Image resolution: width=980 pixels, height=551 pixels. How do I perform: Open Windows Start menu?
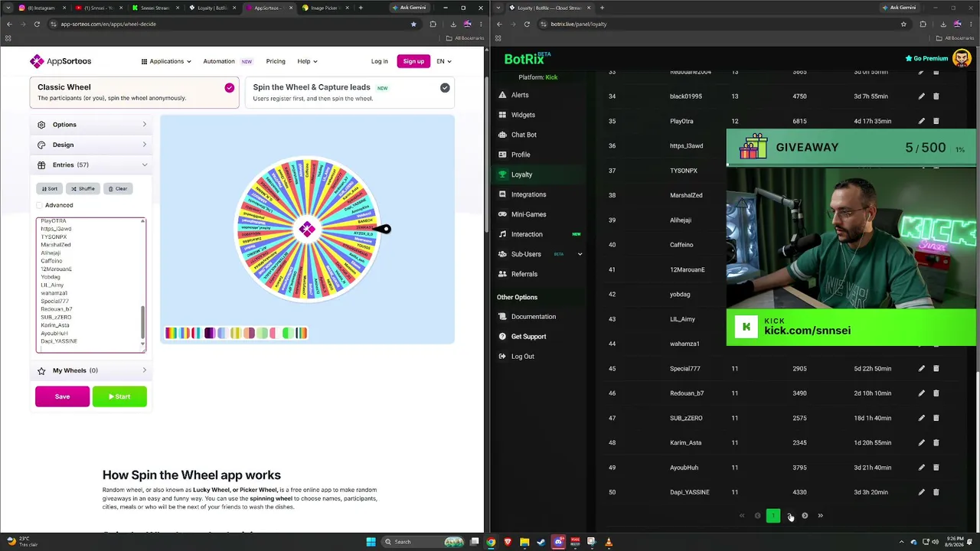click(x=371, y=542)
